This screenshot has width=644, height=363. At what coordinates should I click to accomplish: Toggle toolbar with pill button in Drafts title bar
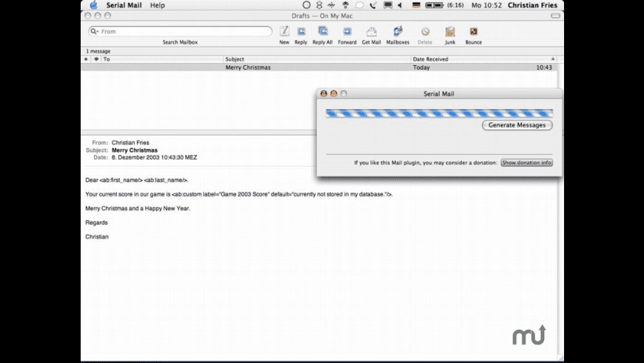click(x=555, y=16)
